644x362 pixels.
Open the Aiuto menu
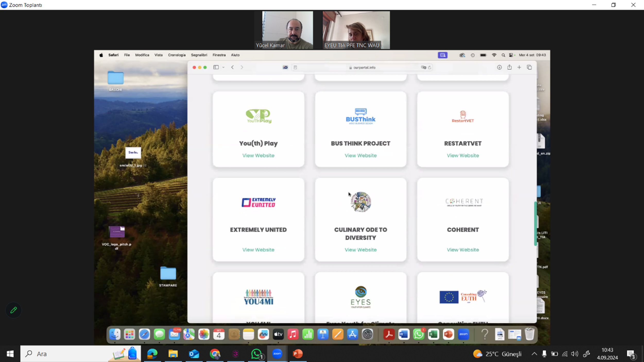pyautogui.click(x=235, y=55)
